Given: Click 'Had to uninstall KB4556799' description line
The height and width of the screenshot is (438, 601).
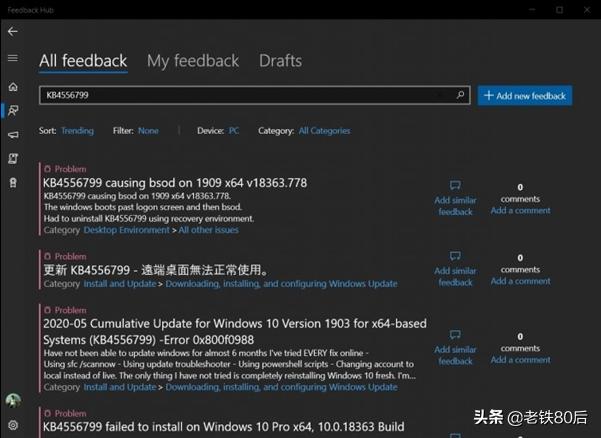Looking at the screenshot, I should coord(149,218).
